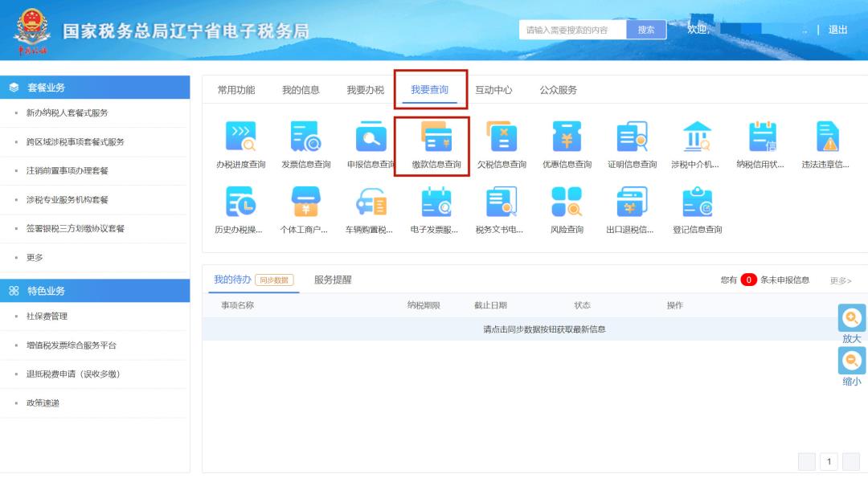This screenshot has height=482, width=868.
Task: Click the 同步数据 button
Action: click(x=274, y=280)
